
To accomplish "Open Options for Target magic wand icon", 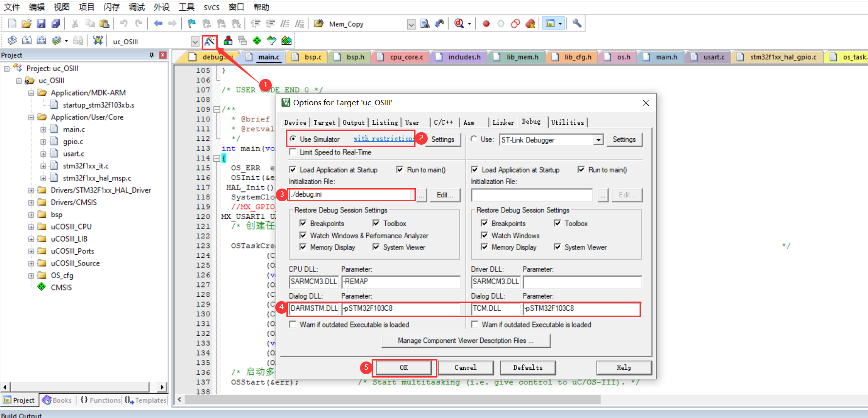I will pos(209,41).
